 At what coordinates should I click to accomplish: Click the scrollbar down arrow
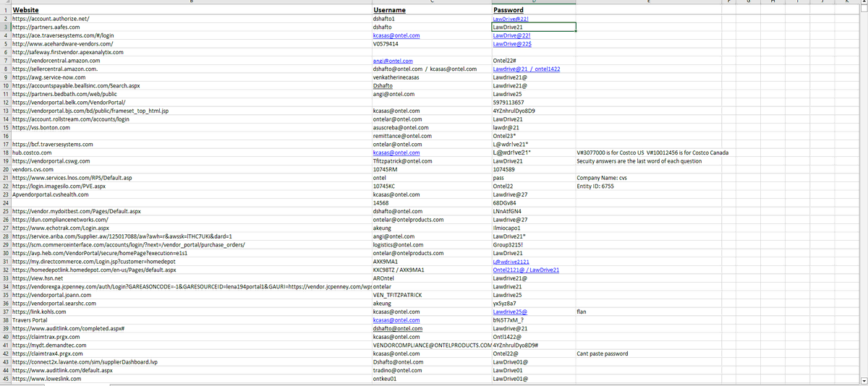(x=864, y=379)
